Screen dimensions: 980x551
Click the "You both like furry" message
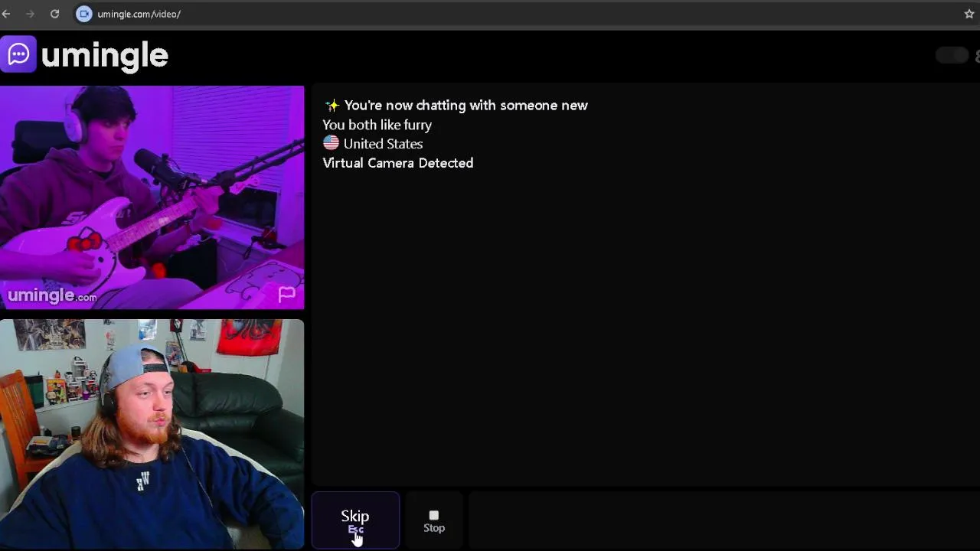point(377,125)
